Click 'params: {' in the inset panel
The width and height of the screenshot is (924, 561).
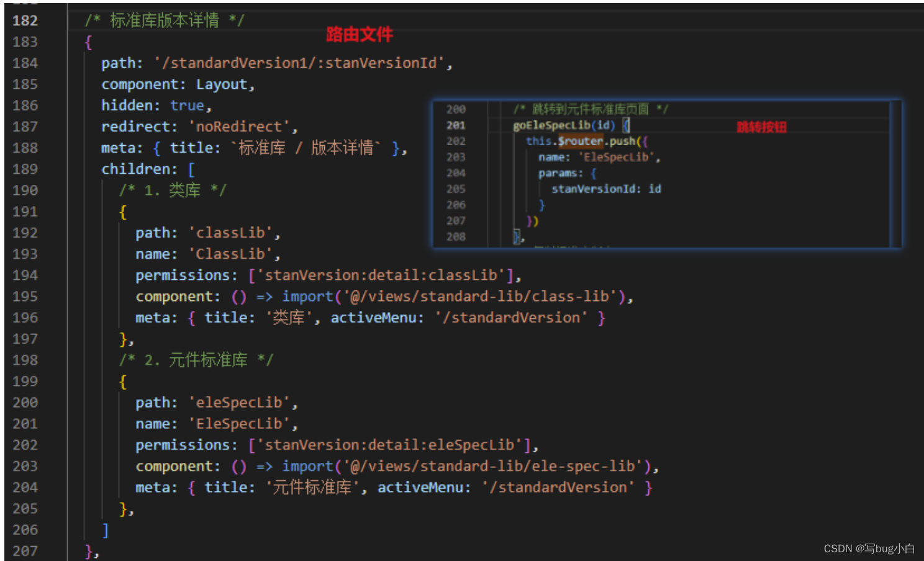(x=567, y=173)
